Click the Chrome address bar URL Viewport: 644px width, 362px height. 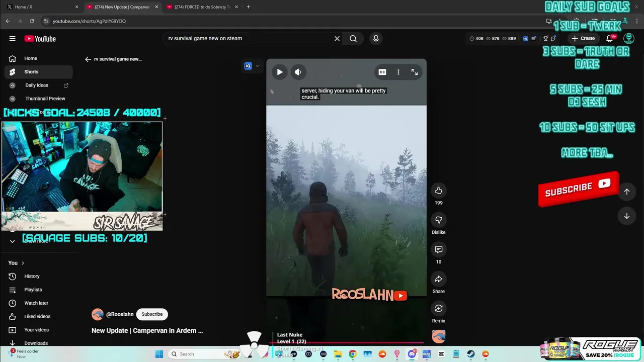[89, 21]
